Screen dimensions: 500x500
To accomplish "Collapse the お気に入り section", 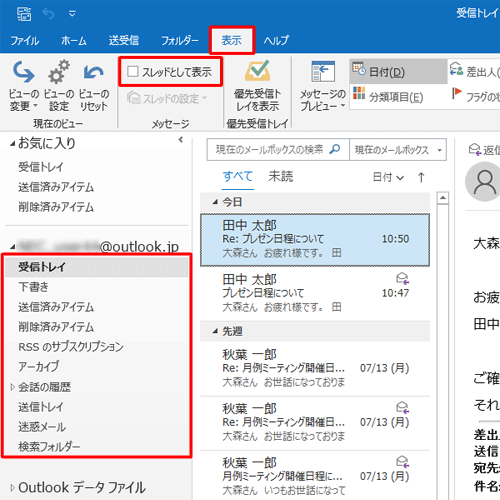I will point(12,144).
